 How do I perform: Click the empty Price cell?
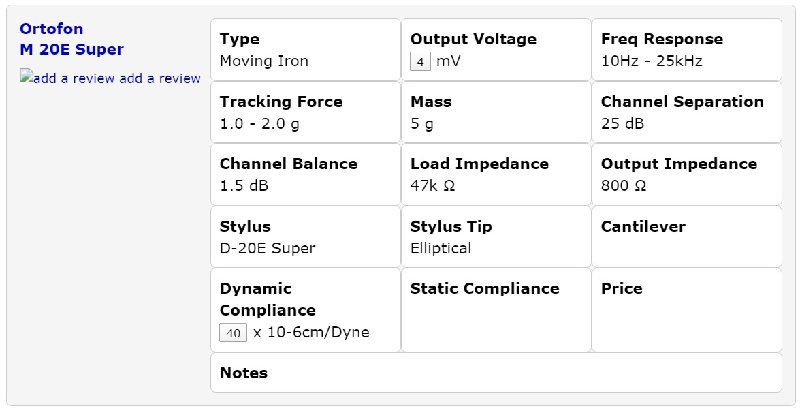tap(687, 310)
